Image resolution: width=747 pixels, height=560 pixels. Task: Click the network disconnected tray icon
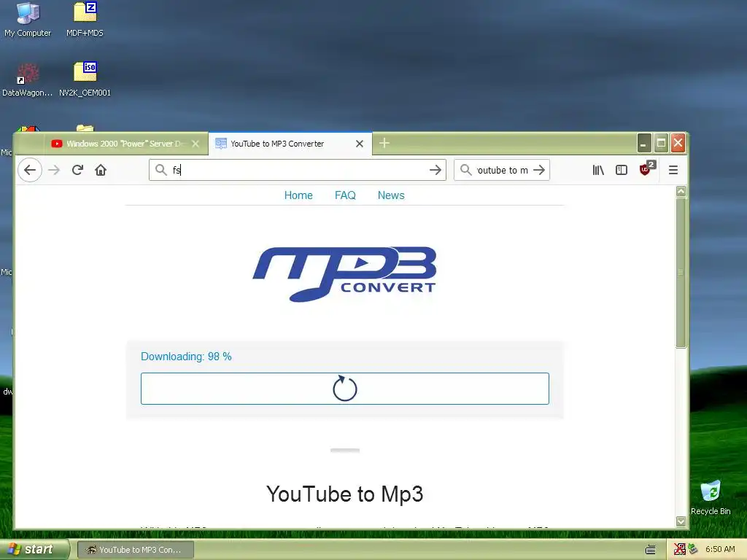click(x=680, y=550)
